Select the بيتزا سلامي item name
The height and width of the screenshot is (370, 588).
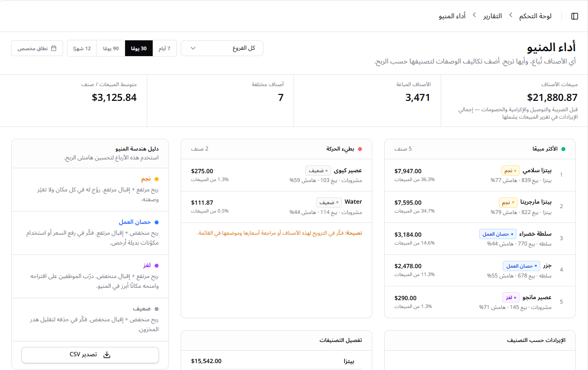[537, 170]
